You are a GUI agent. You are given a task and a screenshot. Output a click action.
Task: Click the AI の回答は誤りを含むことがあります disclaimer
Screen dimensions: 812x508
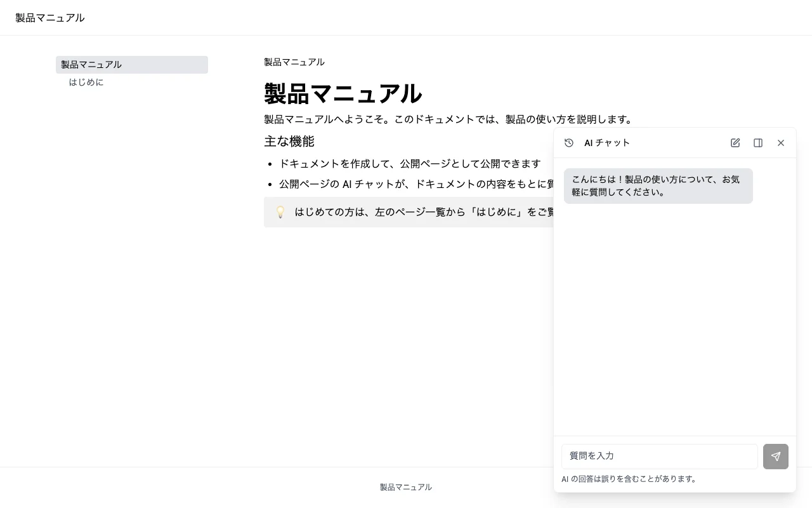point(631,479)
